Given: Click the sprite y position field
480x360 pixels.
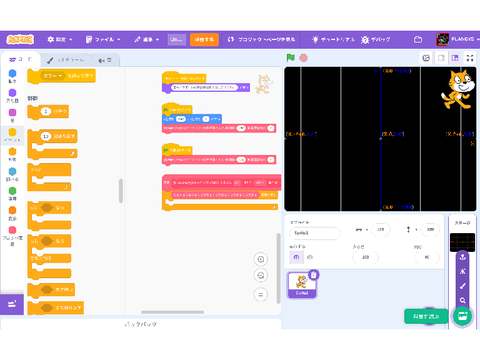Looking at the screenshot, I should (x=430, y=229).
